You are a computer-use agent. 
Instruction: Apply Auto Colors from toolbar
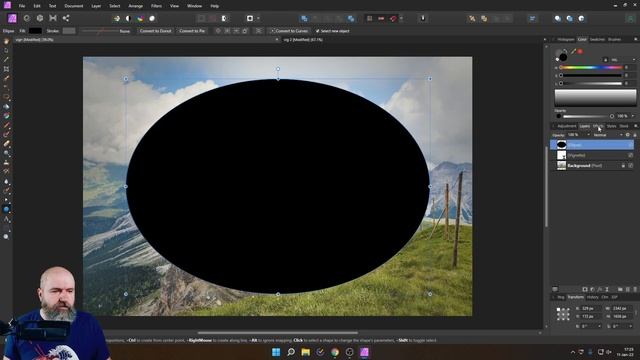click(x=140, y=18)
